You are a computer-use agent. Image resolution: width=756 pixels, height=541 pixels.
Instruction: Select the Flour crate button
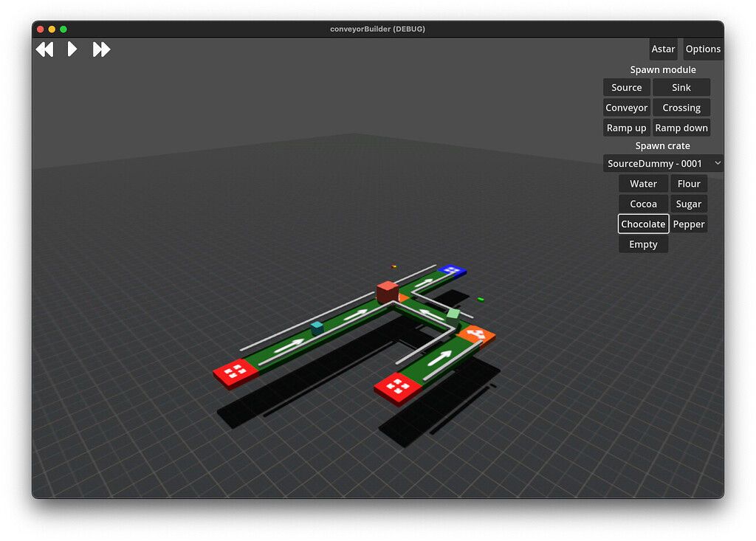(688, 183)
